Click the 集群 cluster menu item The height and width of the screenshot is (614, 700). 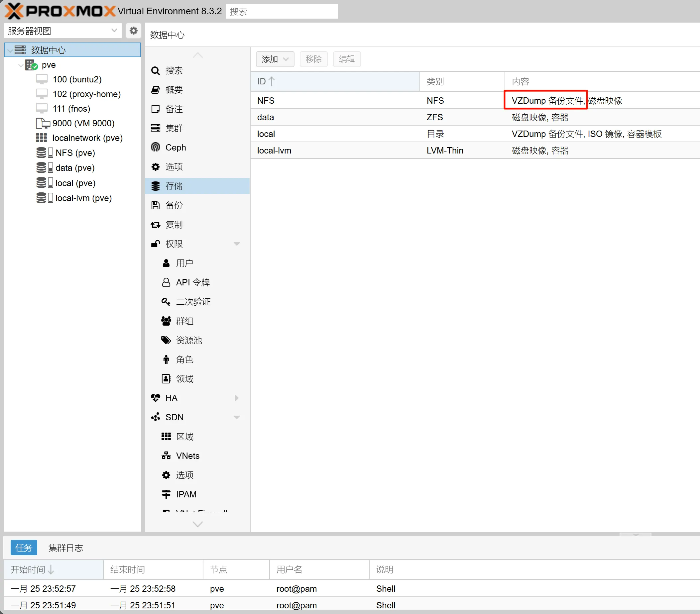coord(174,128)
